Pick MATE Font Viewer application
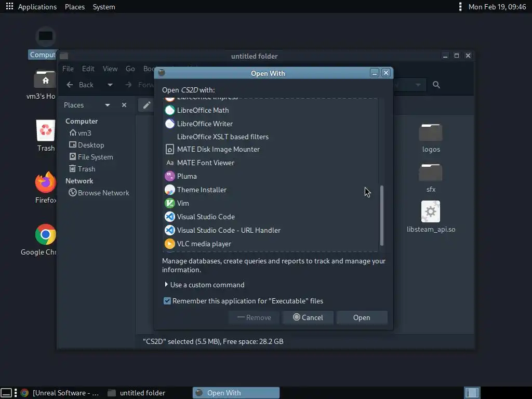Image resolution: width=532 pixels, height=399 pixels. coord(271,163)
